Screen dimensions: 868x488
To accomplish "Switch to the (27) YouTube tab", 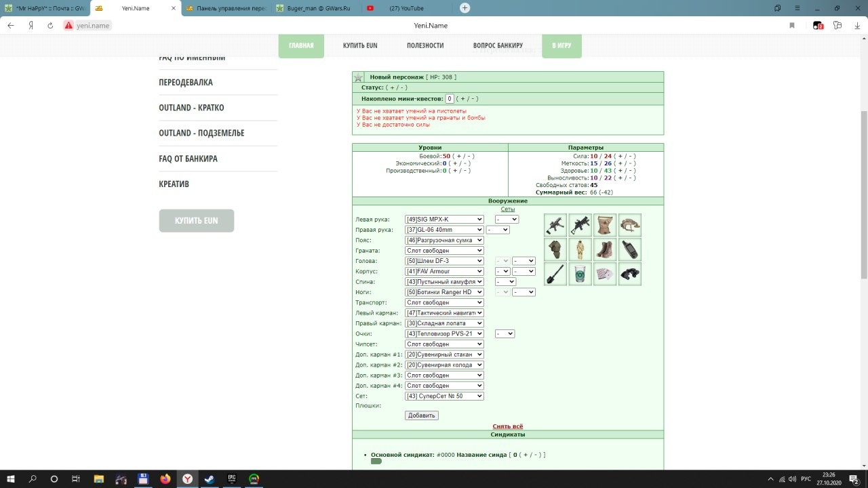I will [x=406, y=8].
